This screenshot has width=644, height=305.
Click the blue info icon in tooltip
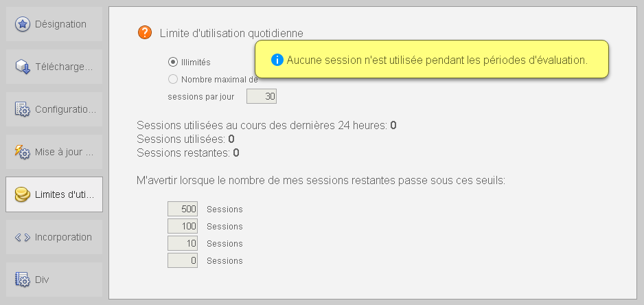pos(277,60)
